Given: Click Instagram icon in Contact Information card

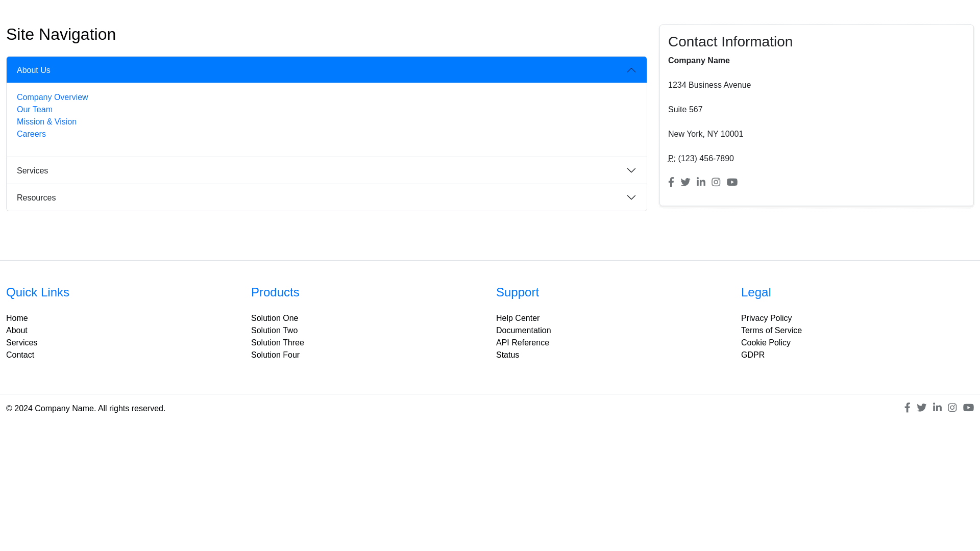Looking at the screenshot, I should click(716, 182).
